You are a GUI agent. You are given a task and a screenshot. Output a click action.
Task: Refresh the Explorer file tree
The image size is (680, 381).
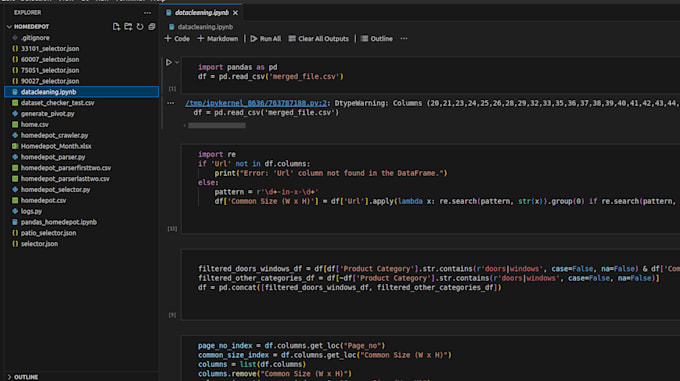(x=140, y=27)
